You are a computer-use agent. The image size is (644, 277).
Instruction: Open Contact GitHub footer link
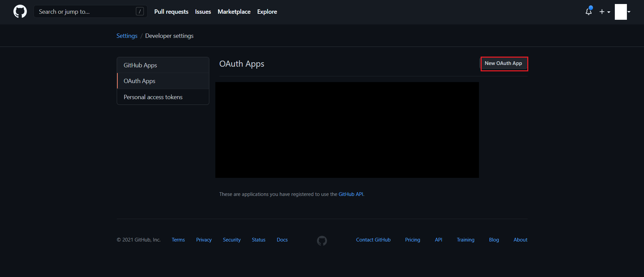pos(373,240)
